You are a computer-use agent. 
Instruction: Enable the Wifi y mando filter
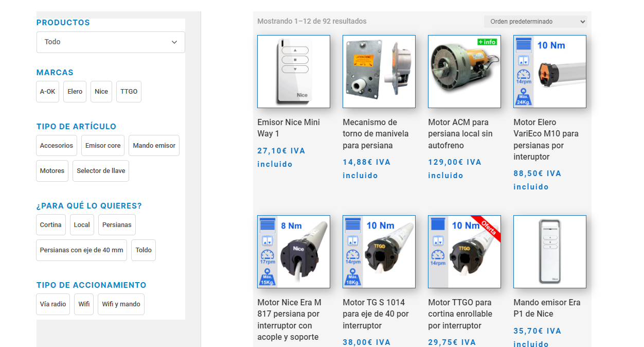(x=121, y=304)
